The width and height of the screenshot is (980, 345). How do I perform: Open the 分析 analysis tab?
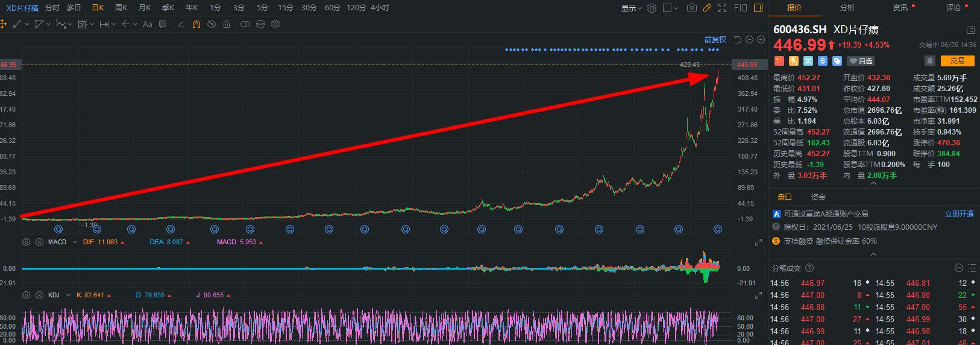[847, 8]
